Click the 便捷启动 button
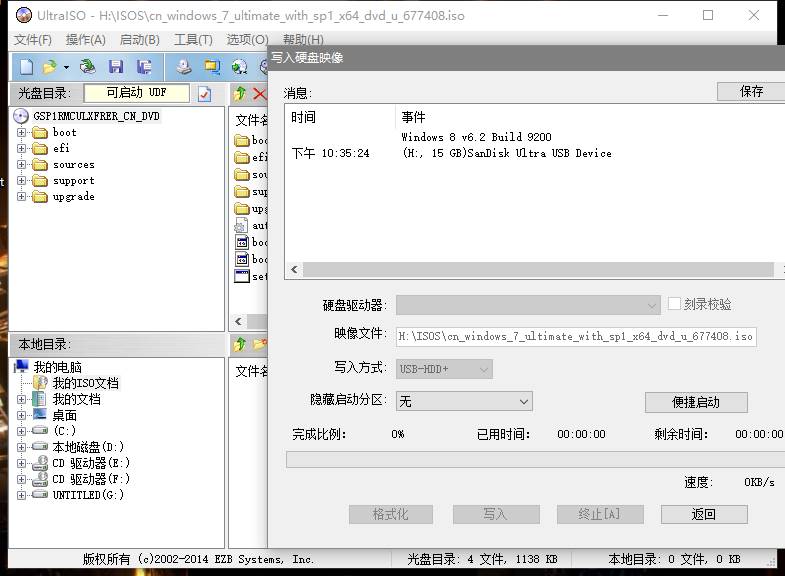The image size is (785, 576). point(696,402)
